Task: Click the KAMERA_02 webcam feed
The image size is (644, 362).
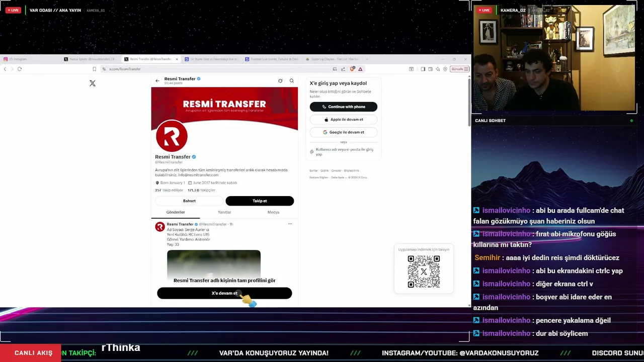Action: point(553,58)
